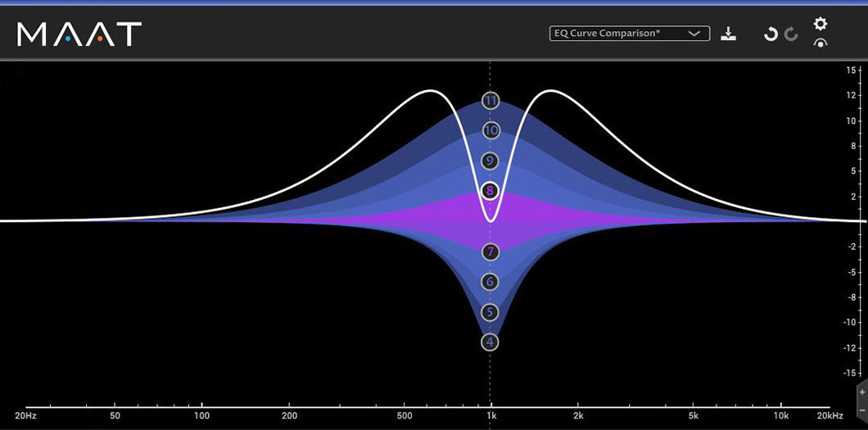Select EQ band node 11

point(491,101)
